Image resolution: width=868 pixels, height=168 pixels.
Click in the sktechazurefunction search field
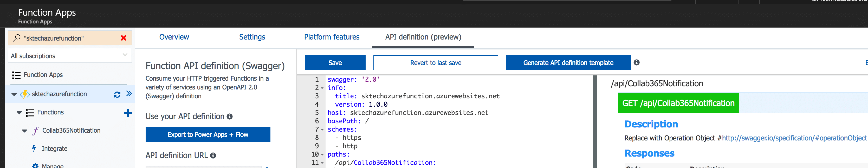(70, 38)
